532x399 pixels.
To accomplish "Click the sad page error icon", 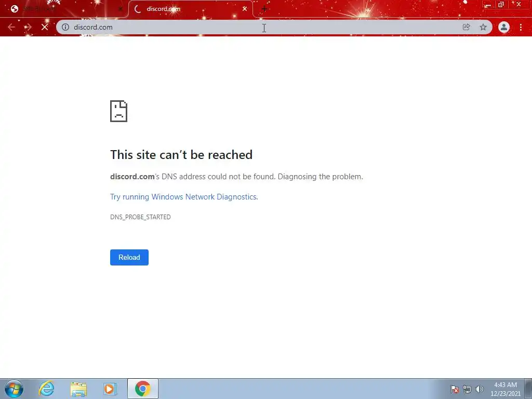I will (x=119, y=111).
